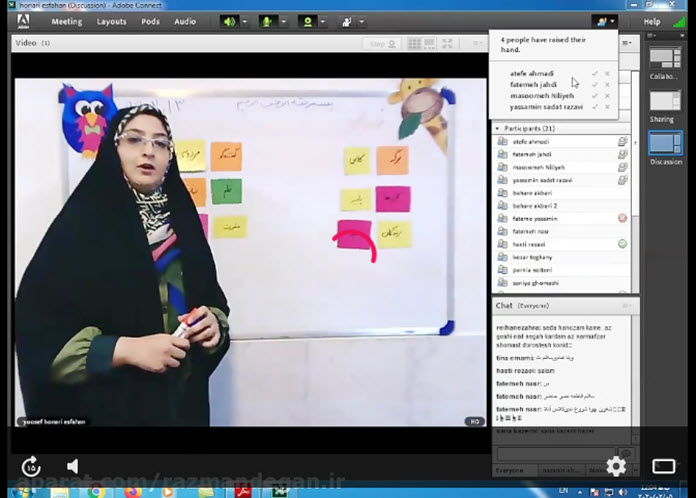Close the layouts side bar
This screenshot has width=696, height=498.
pos(682,36)
